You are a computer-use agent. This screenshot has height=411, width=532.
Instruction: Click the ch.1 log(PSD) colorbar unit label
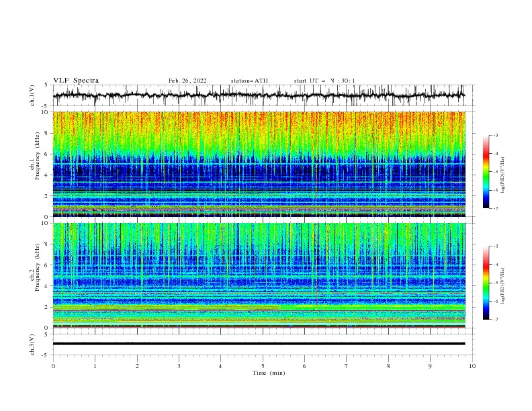coord(502,175)
